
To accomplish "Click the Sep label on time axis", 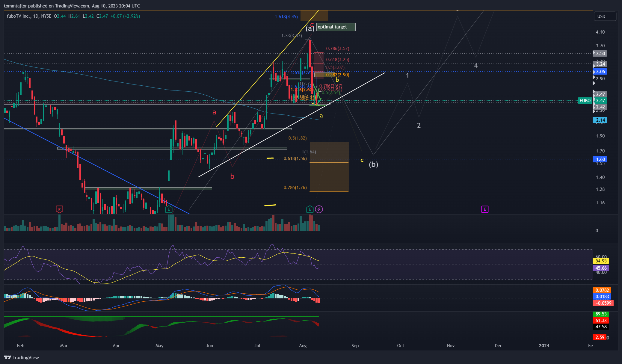I will [x=355, y=346].
